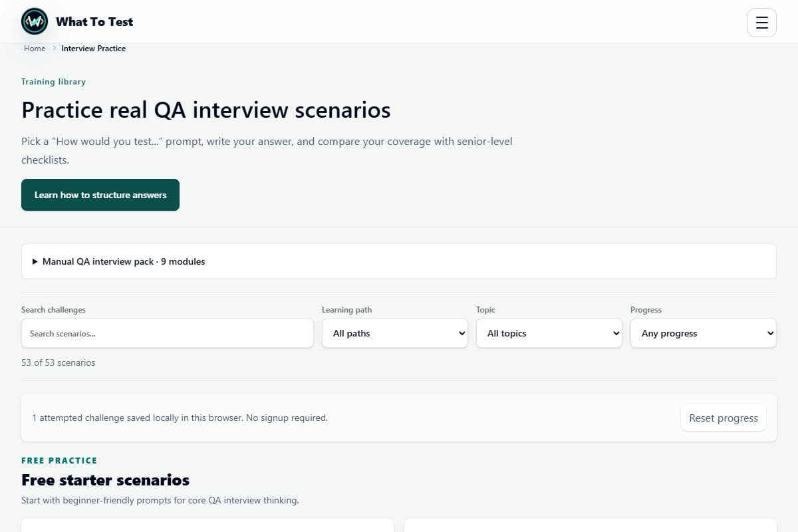Go to the Home breadcrumb
This screenshot has width=798, height=532.
point(35,49)
